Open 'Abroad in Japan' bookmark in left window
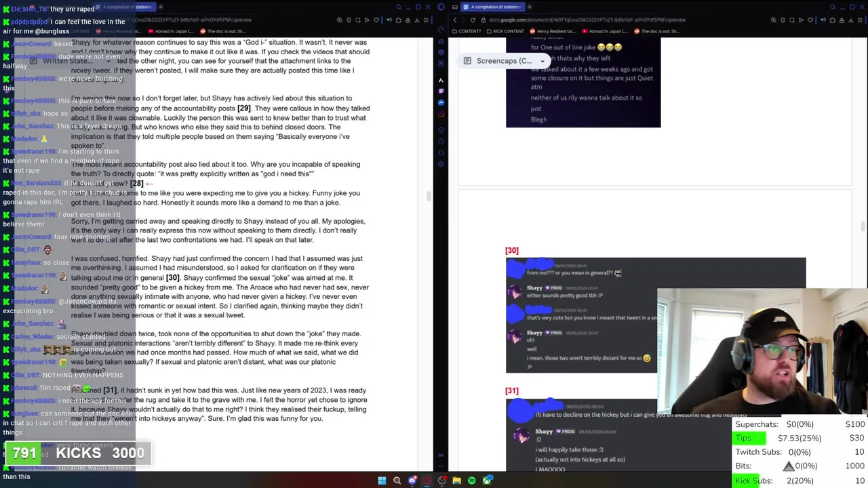This screenshot has width=868, height=488. coord(170,31)
